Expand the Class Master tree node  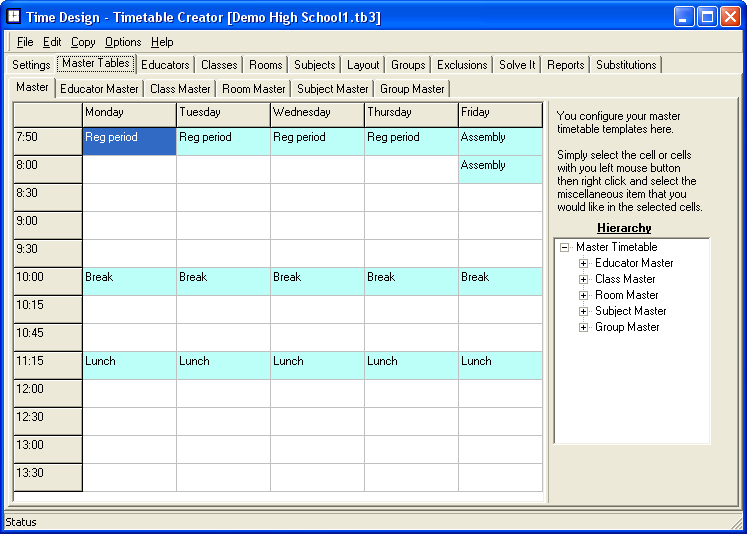(x=584, y=279)
